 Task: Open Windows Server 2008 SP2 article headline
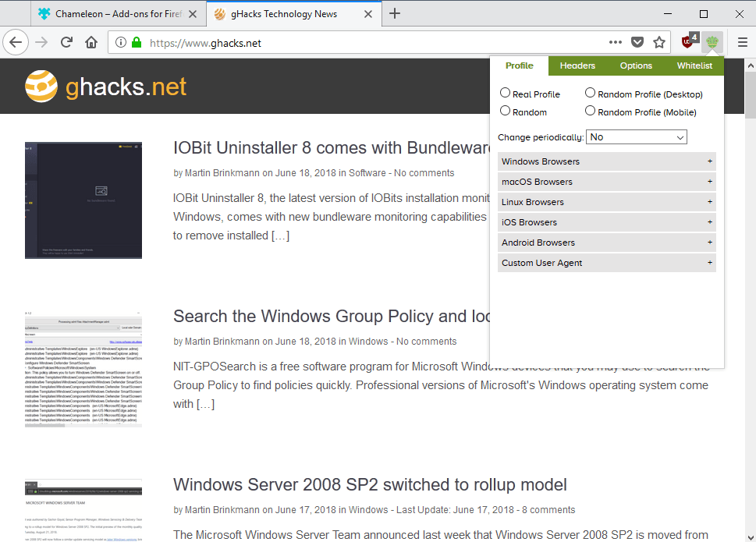[x=370, y=484]
